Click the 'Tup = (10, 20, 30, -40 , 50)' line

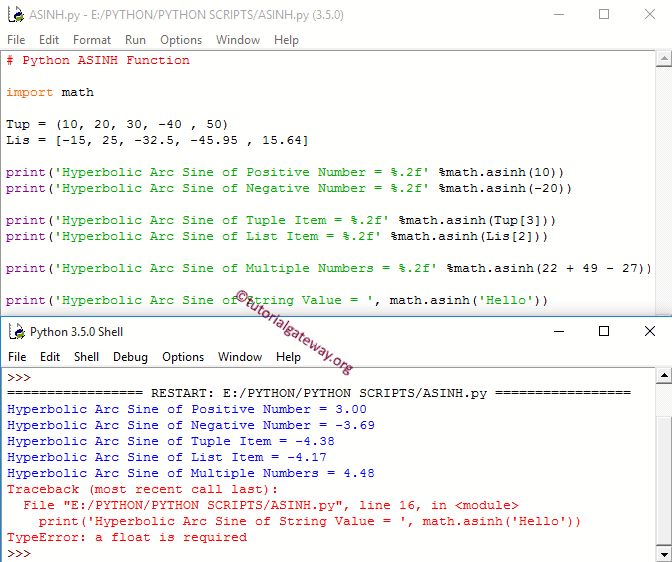point(117,124)
